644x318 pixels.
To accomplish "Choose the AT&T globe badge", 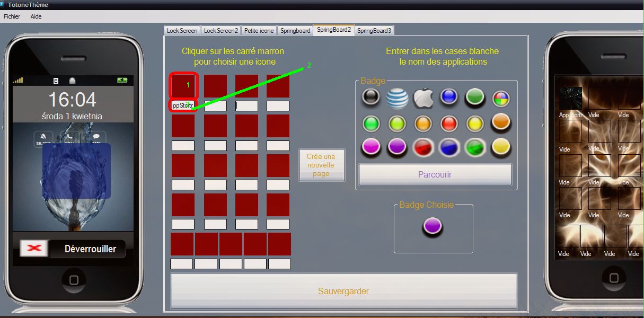I will [x=397, y=98].
